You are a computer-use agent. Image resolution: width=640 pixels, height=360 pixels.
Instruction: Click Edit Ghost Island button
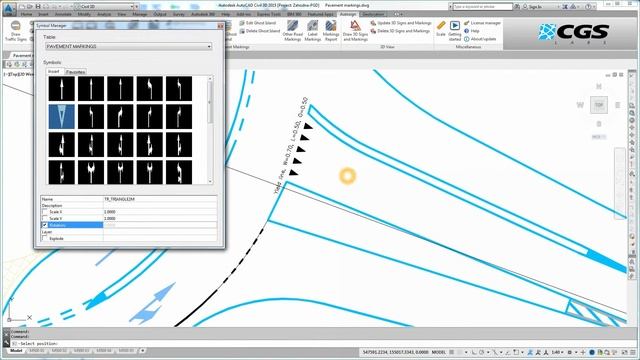click(x=258, y=23)
